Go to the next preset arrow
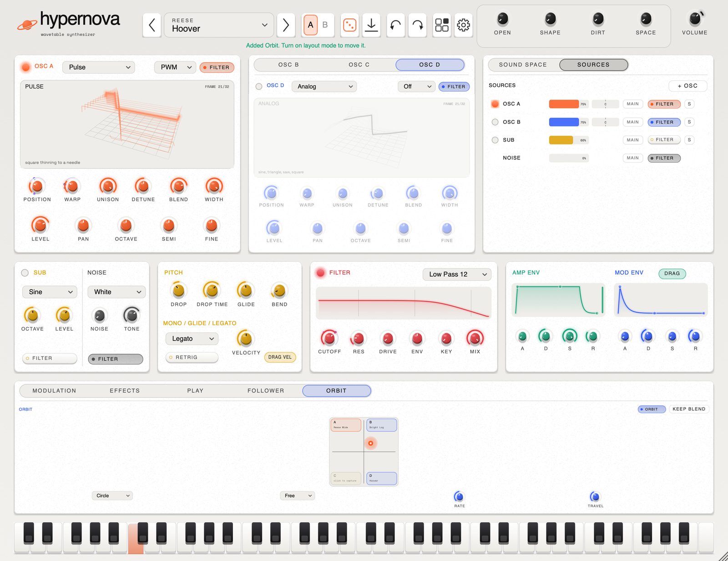Screen dimensions: 728x561 [286, 25]
